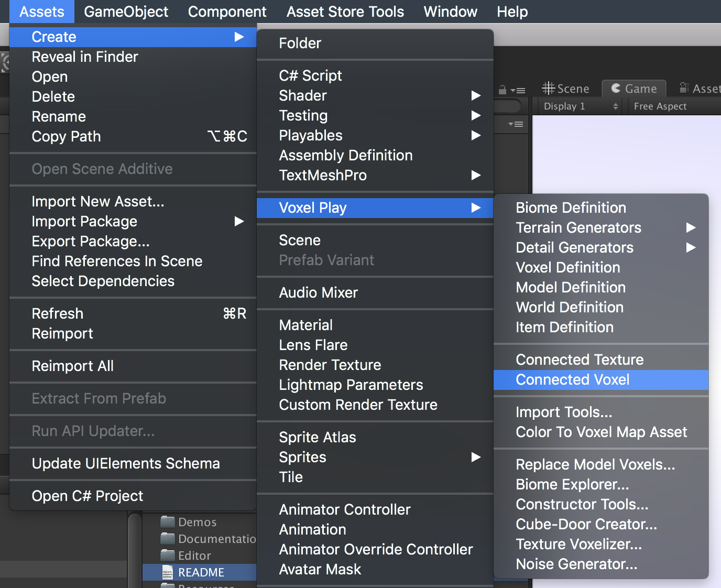Choose Rename from the Assets menu
721x588 pixels.
click(133, 116)
